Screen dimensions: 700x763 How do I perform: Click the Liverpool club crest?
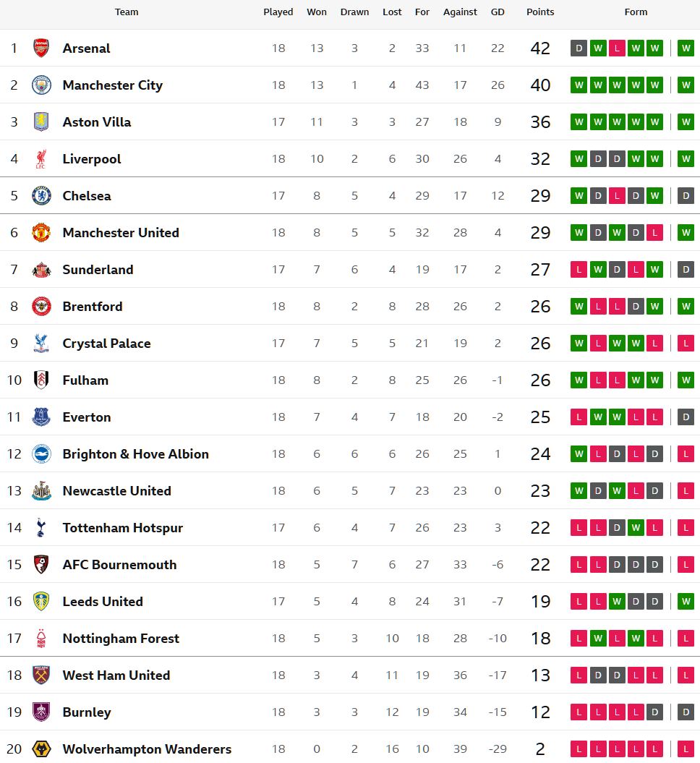click(41, 159)
